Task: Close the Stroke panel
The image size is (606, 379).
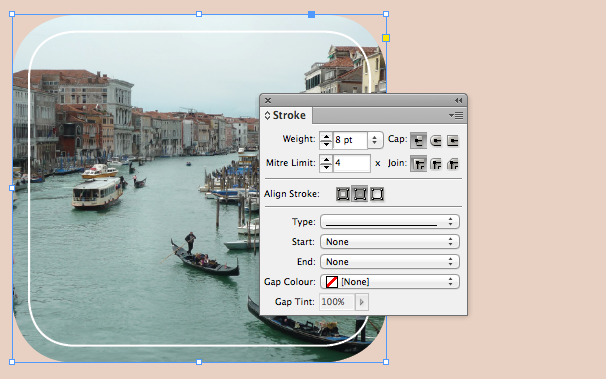Action: tap(268, 100)
